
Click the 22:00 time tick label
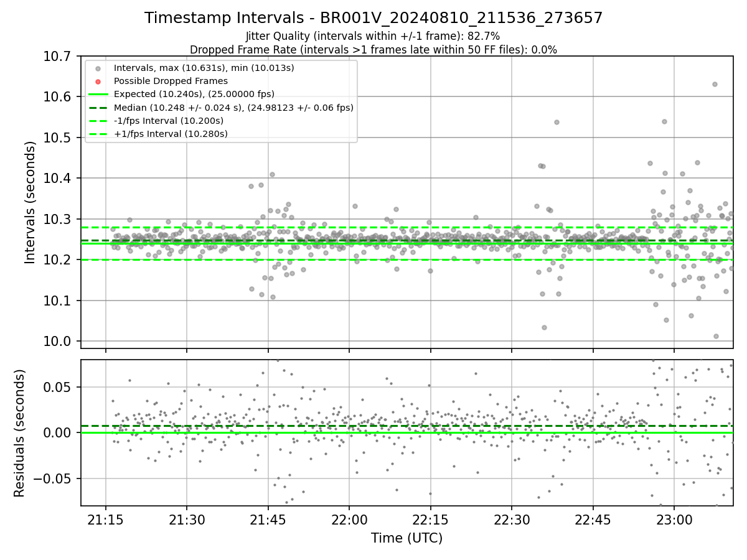coord(349,519)
